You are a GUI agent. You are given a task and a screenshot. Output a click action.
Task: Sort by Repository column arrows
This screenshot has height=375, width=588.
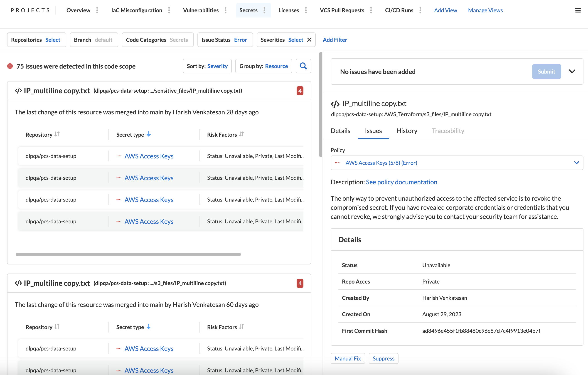click(57, 134)
